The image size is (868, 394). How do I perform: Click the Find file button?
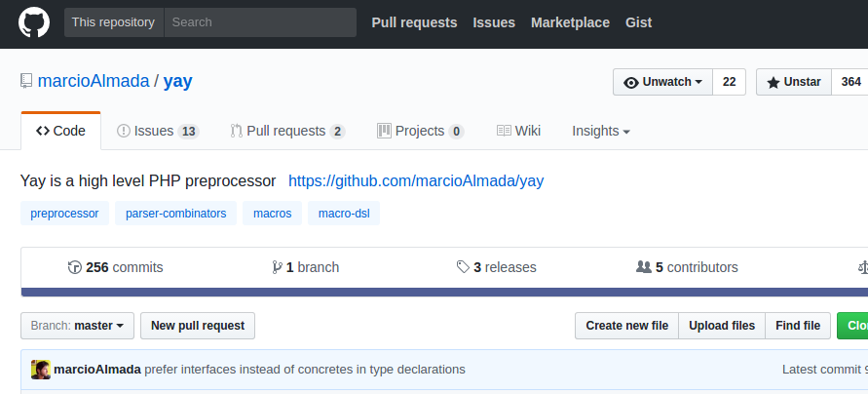point(798,326)
